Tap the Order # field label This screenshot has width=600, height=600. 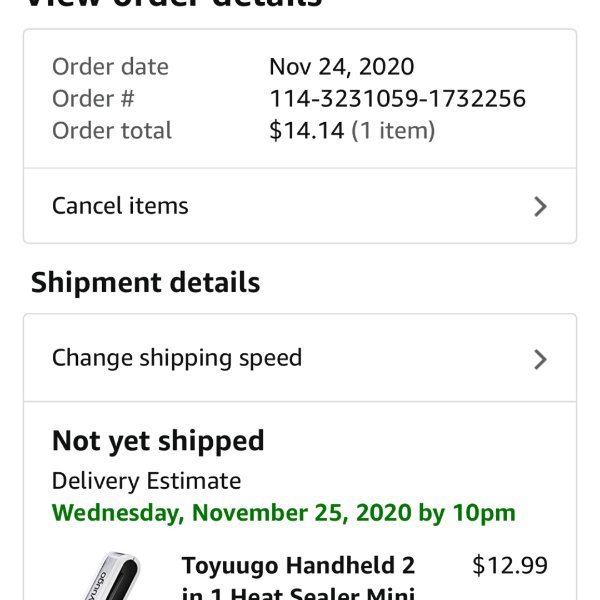(93, 99)
